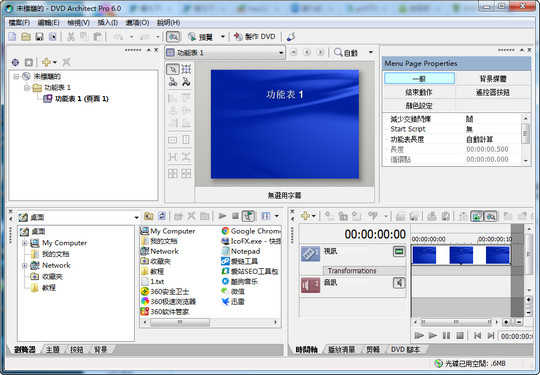Switch to 背景 tab at bottom
540x375 pixels.
[101, 350]
